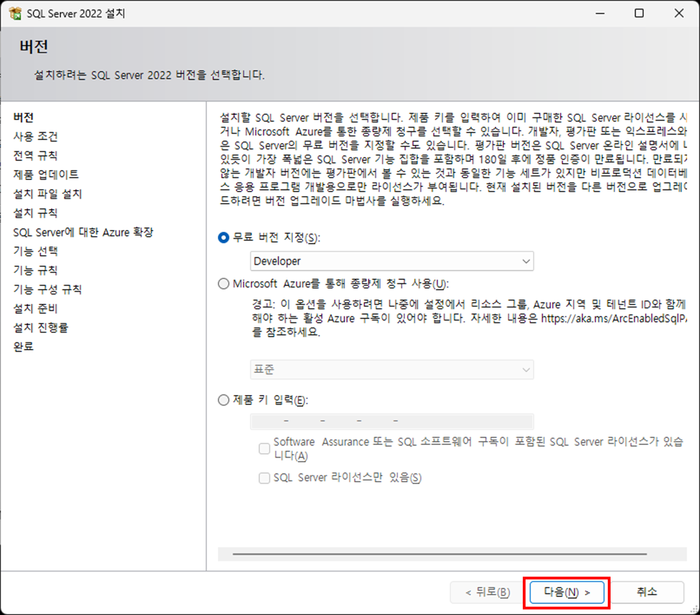
Task: Check SQL Server 라이선스만 있음 checkbox
Action: pyautogui.click(x=264, y=478)
